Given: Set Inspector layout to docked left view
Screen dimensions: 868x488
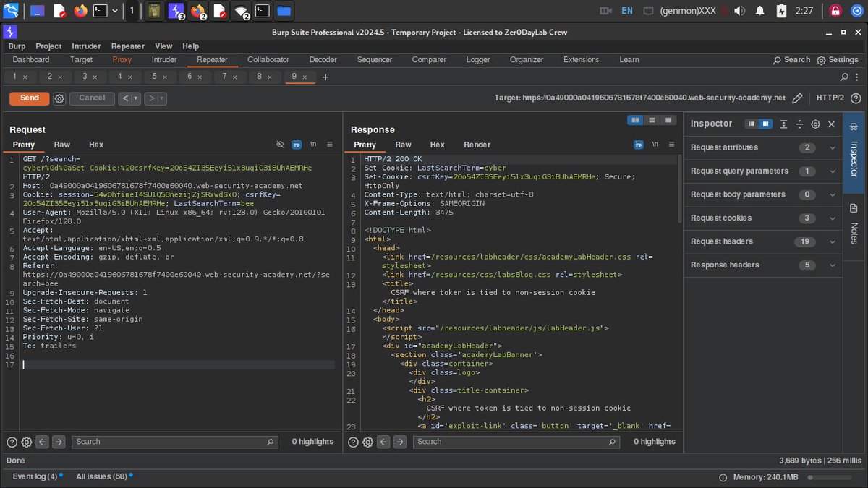Looking at the screenshot, I should [x=752, y=124].
